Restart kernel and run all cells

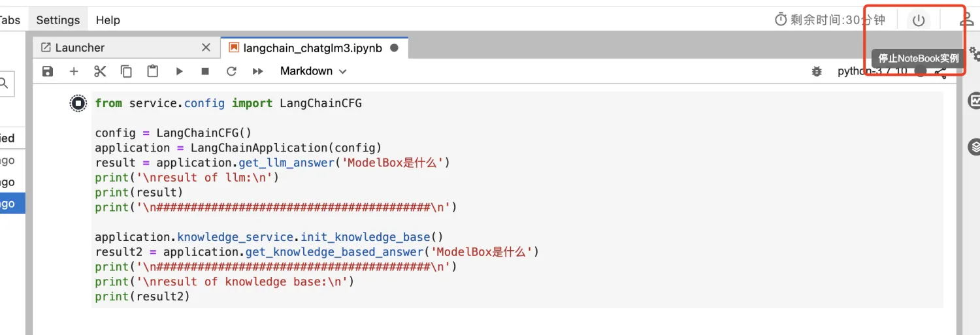pyautogui.click(x=258, y=71)
